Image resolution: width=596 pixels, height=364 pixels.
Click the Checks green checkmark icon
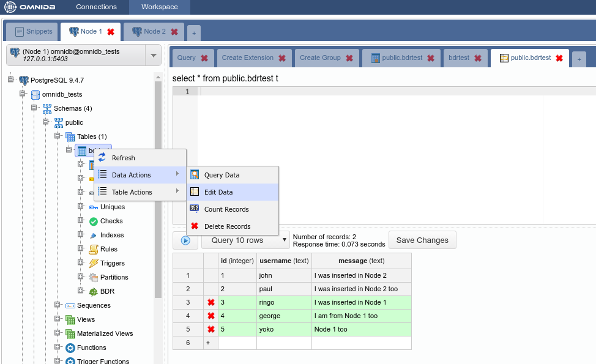[x=94, y=221]
